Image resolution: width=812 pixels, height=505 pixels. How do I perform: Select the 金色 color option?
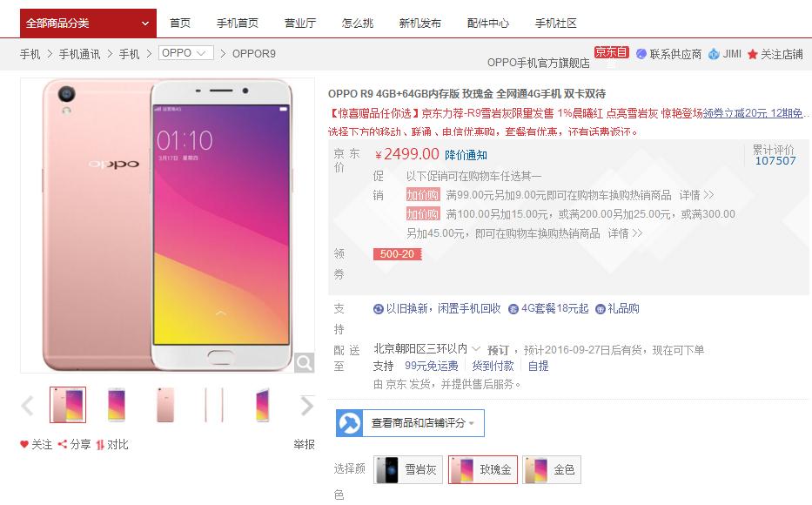coord(552,470)
